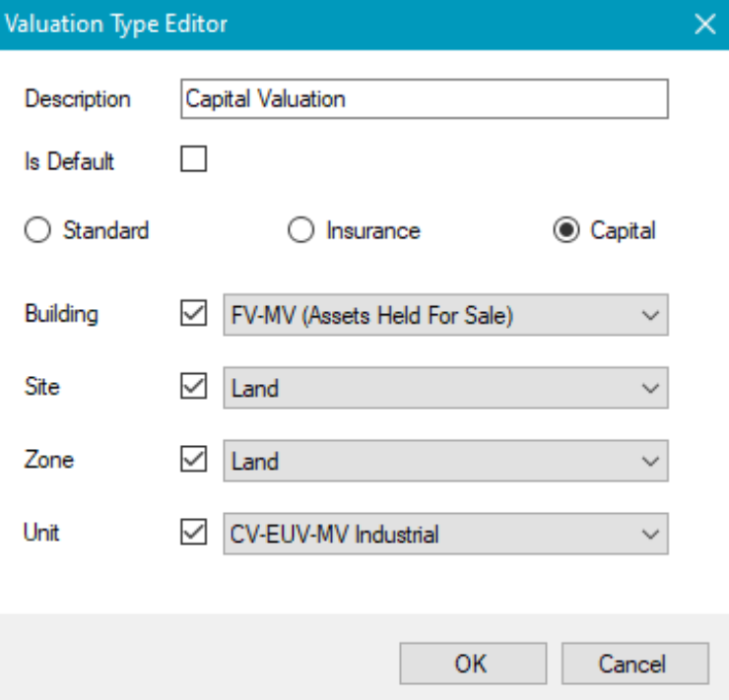This screenshot has height=700, width=729.
Task: Close the Valuation Type Editor dialog
Action: tap(704, 25)
